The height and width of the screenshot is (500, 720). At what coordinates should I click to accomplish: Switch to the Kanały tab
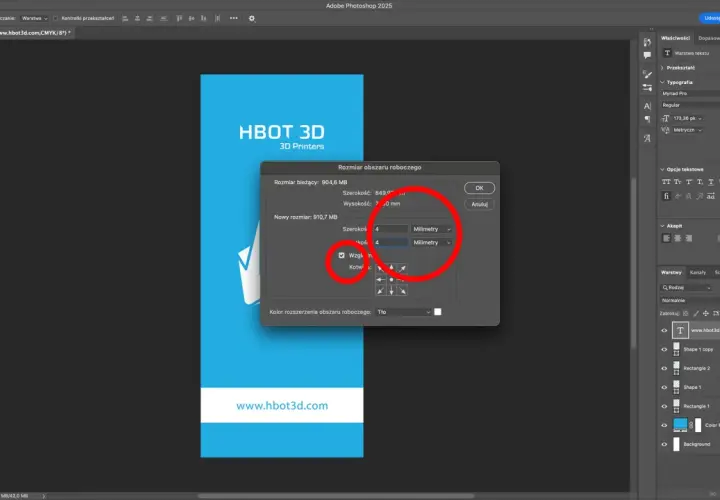(698, 272)
